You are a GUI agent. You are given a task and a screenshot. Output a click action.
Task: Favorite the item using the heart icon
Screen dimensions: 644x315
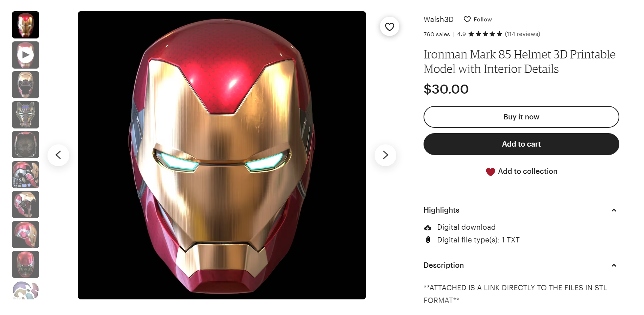click(389, 27)
